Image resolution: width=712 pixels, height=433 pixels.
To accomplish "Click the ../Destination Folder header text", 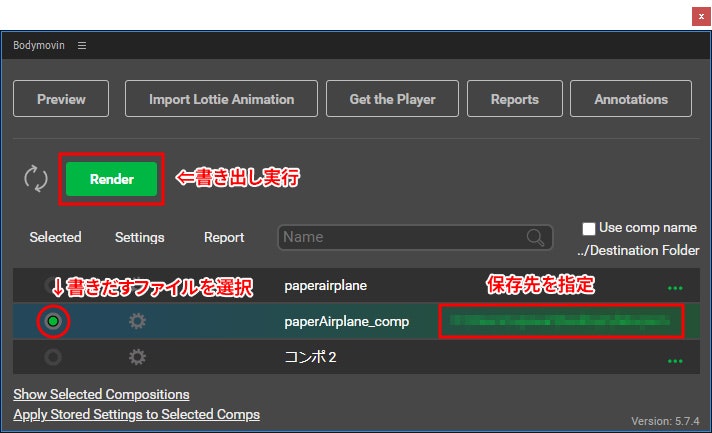I will (x=638, y=250).
